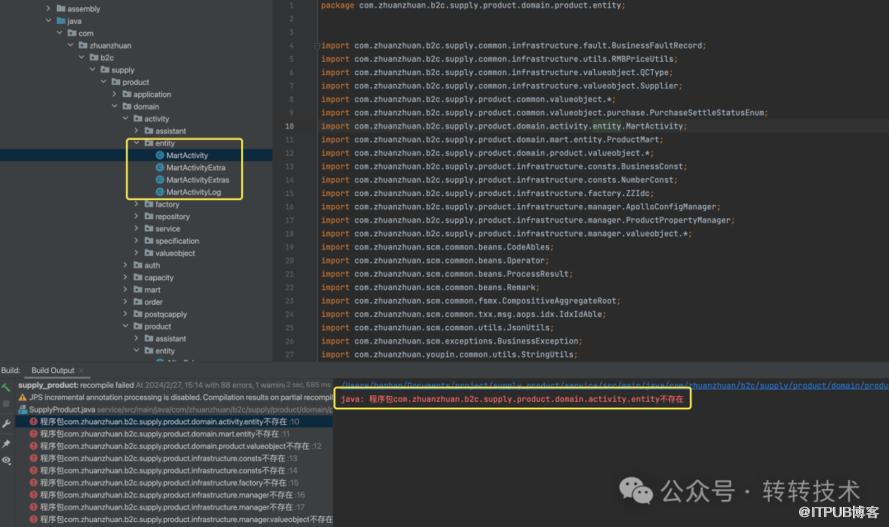This screenshot has height=527, width=889.
Task: Select the SupplyProduct.java node in build output
Action: click(175, 409)
